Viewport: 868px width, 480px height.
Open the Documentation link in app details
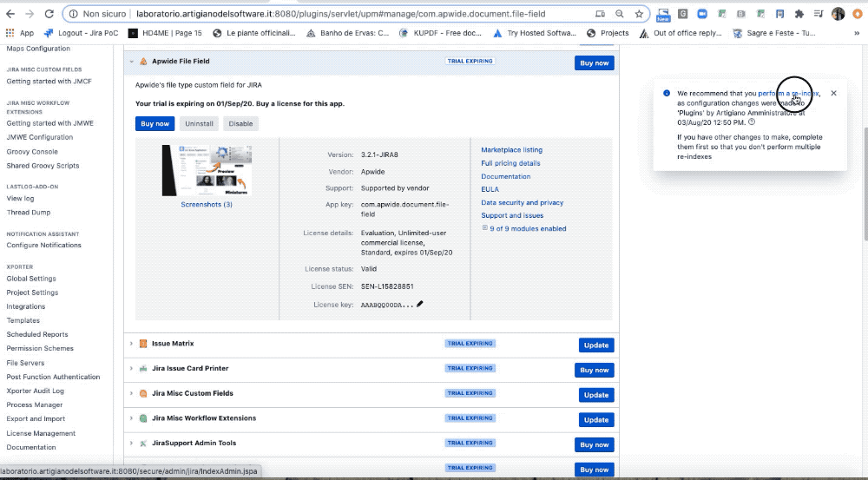click(x=505, y=176)
